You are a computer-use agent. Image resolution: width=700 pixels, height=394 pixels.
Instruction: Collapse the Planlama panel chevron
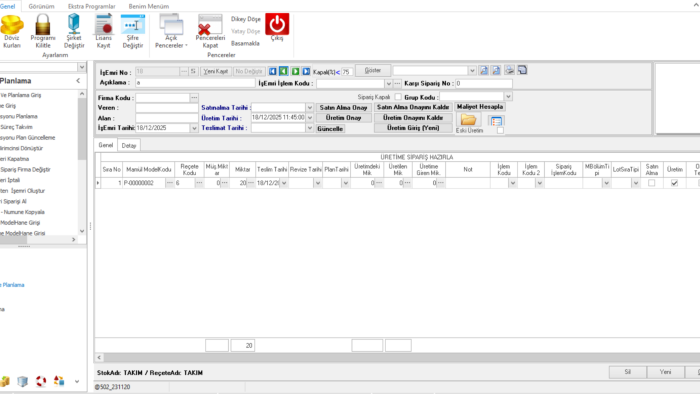(x=78, y=81)
